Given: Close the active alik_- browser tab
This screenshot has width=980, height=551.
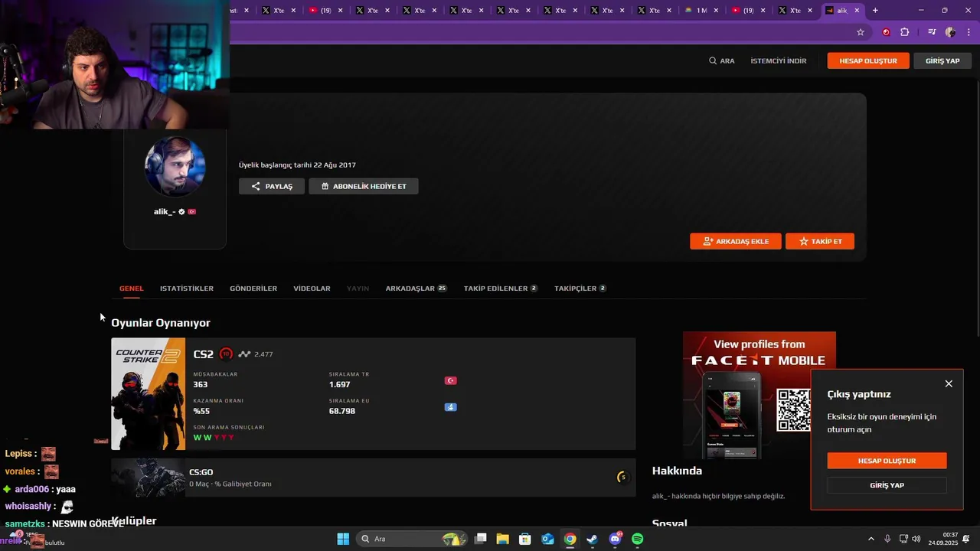Looking at the screenshot, I should tap(857, 11).
